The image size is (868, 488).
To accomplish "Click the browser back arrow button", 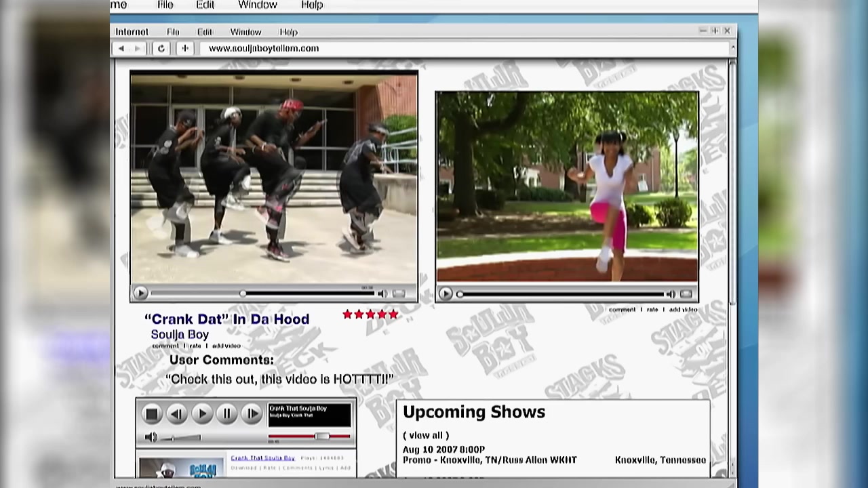I will click(x=121, y=48).
